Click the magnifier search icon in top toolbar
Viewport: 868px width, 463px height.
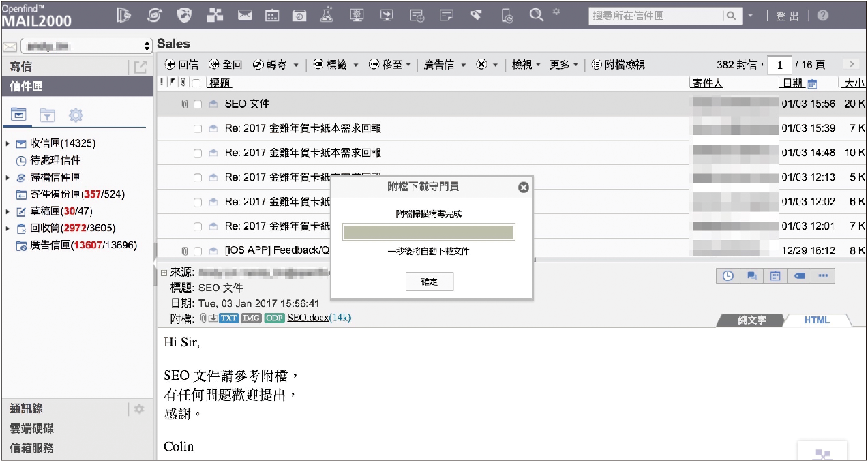pos(537,14)
